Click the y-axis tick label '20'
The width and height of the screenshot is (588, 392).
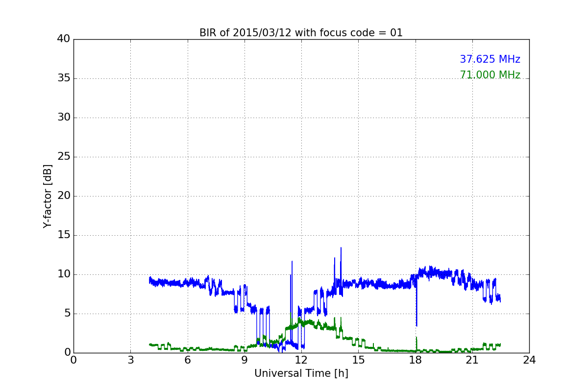64,196
